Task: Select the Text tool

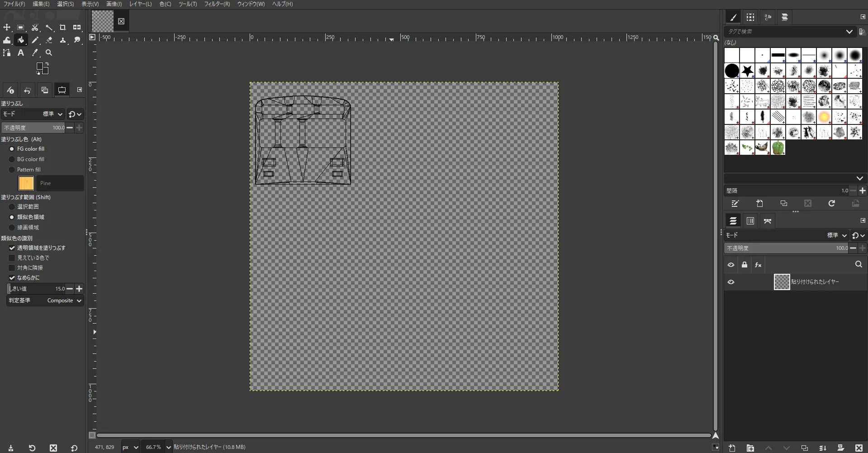Action: pyautogui.click(x=20, y=52)
